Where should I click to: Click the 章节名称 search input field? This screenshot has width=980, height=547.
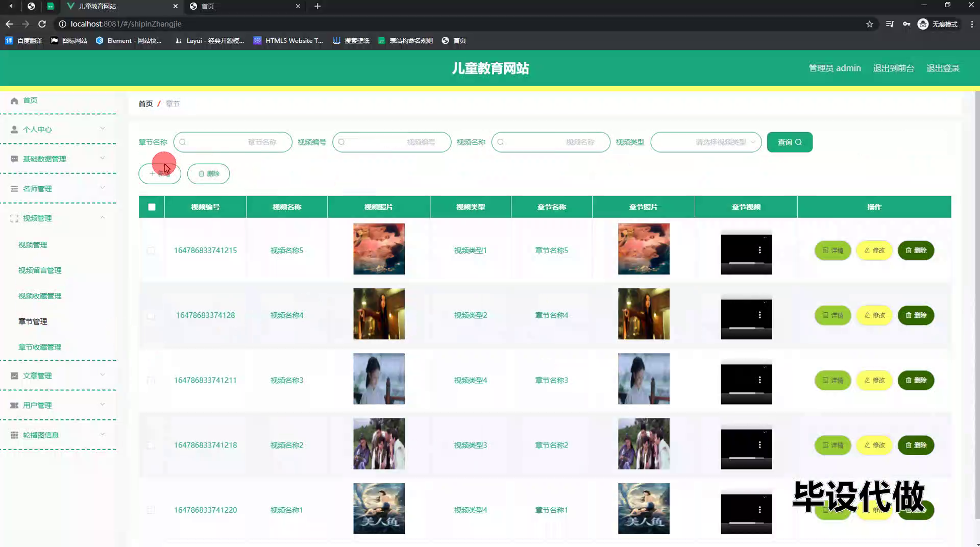(233, 142)
